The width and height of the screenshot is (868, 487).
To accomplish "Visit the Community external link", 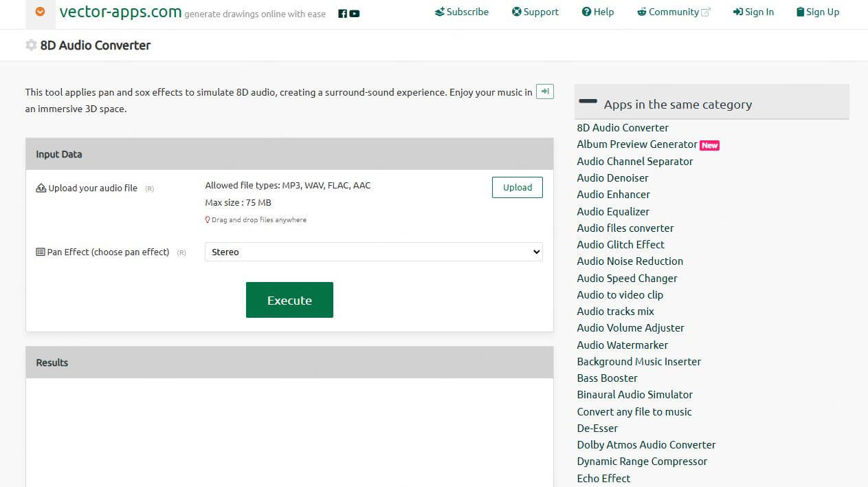I will pyautogui.click(x=674, y=12).
